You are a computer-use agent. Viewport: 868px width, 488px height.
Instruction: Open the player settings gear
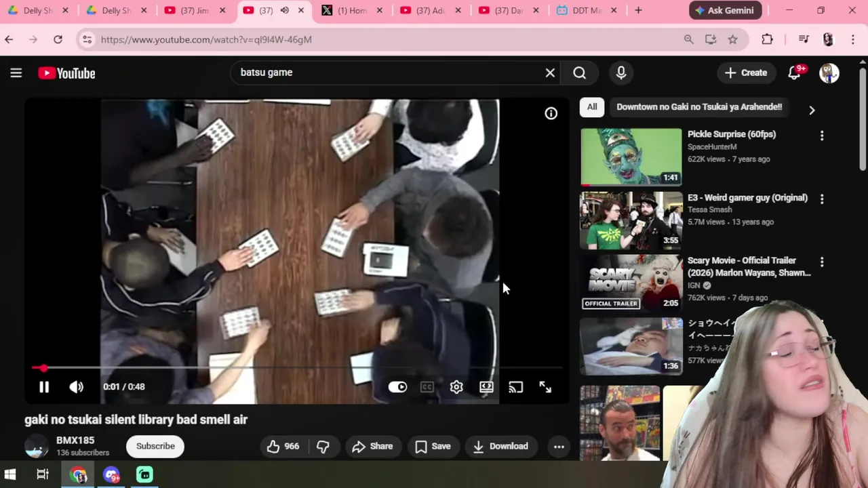pos(456,387)
